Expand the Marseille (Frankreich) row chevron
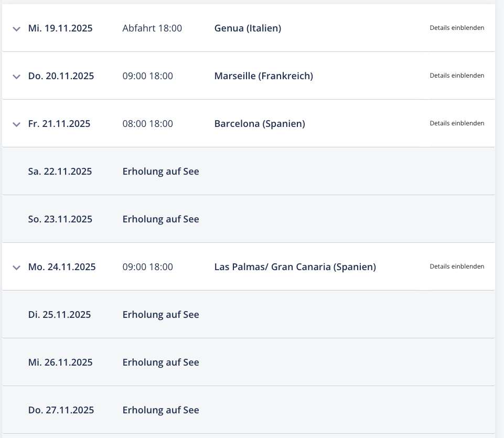The image size is (504, 438). 16,77
